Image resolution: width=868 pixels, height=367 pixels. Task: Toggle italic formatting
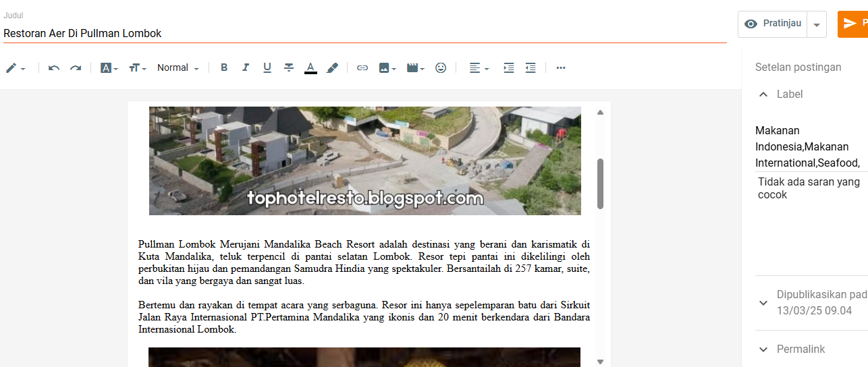coord(246,68)
